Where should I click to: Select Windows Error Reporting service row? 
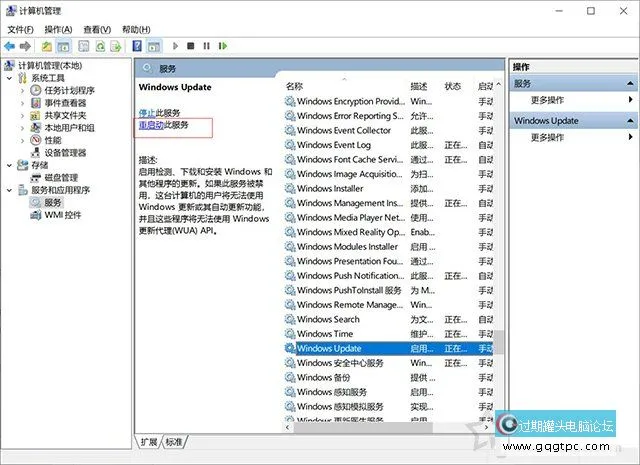click(x=389, y=116)
